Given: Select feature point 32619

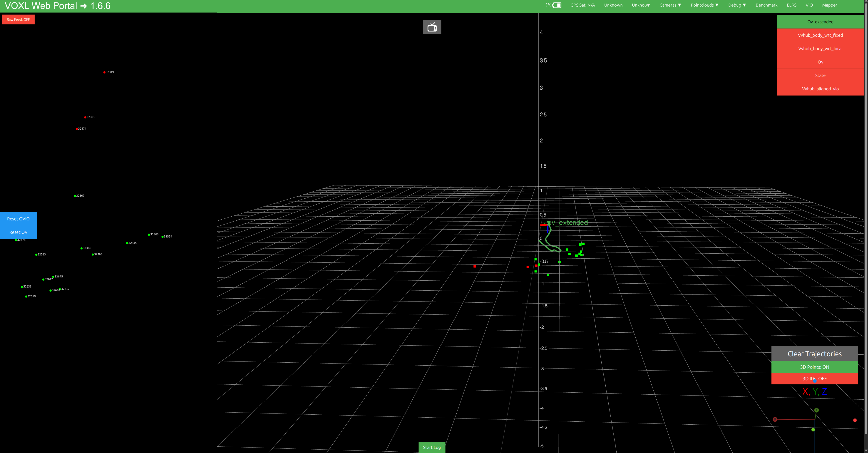Looking at the screenshot, I should 26,297.
